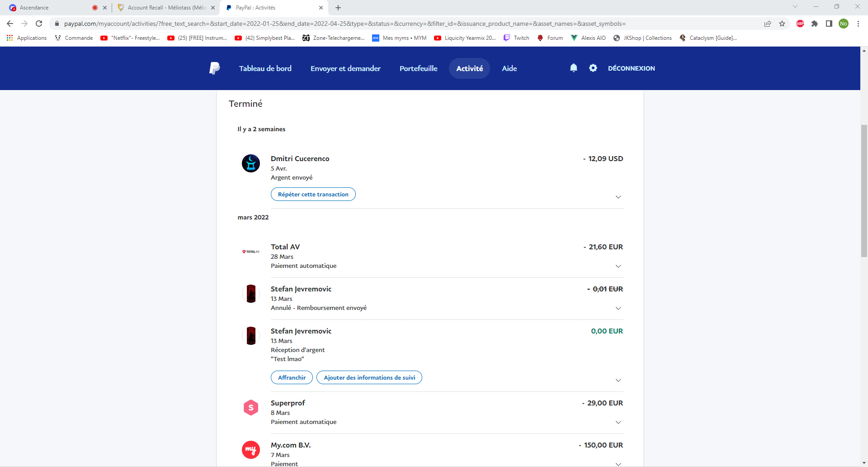Go to Portefeuille
Viewport: 868px width, 467px height.
tap(419, 68)
